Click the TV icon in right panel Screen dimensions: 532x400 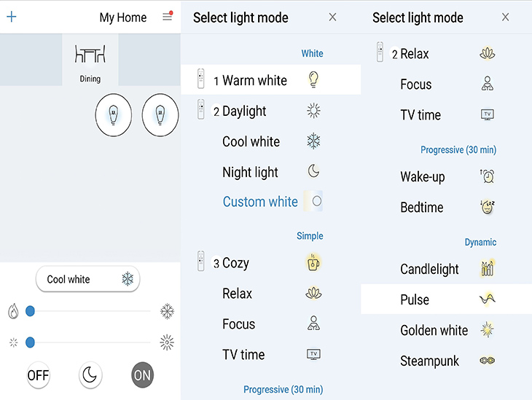click(488, 114)
